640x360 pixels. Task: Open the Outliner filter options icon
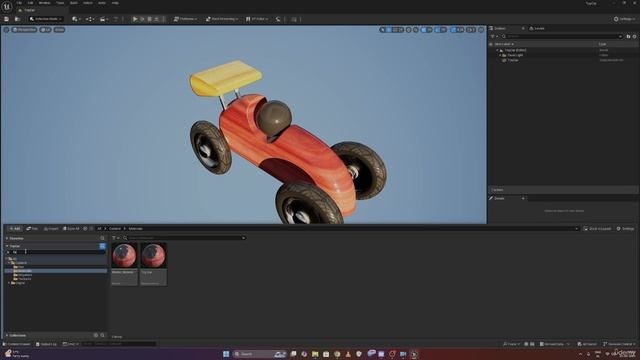pos(494,36)
